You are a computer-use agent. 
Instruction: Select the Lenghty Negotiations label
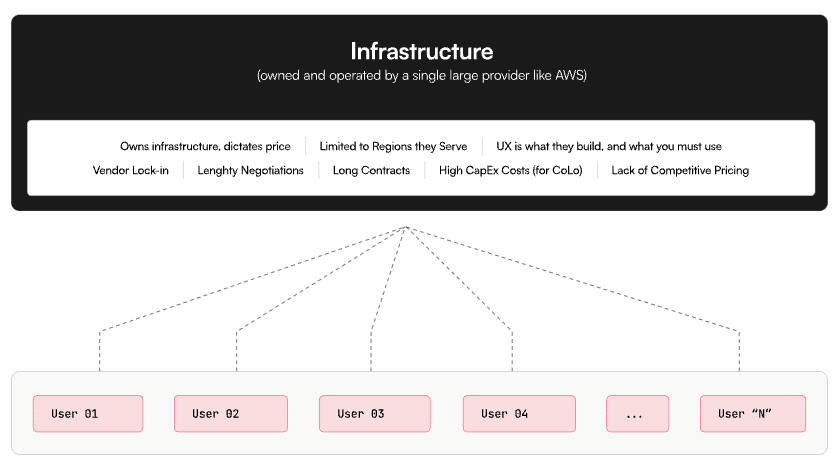pyautogui.click(x=250, y=170)
